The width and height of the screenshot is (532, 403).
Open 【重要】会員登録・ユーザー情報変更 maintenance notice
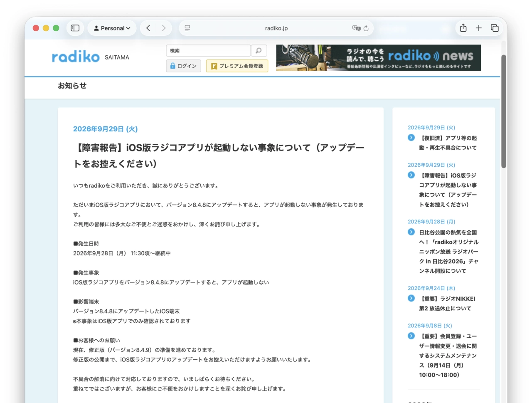coord(448,355)
